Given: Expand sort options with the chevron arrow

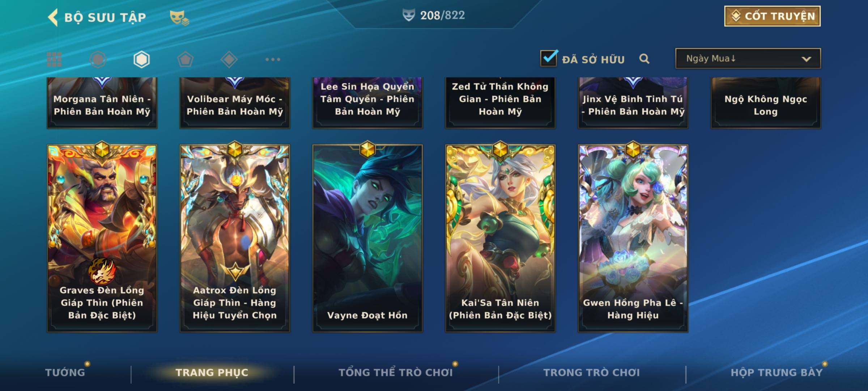Looking at the screenshot, I should pyautogui.click(x=806, y=59).
